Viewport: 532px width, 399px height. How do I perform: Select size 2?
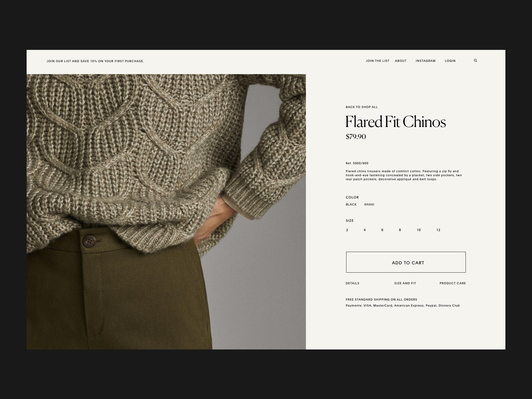pos(347,230)
